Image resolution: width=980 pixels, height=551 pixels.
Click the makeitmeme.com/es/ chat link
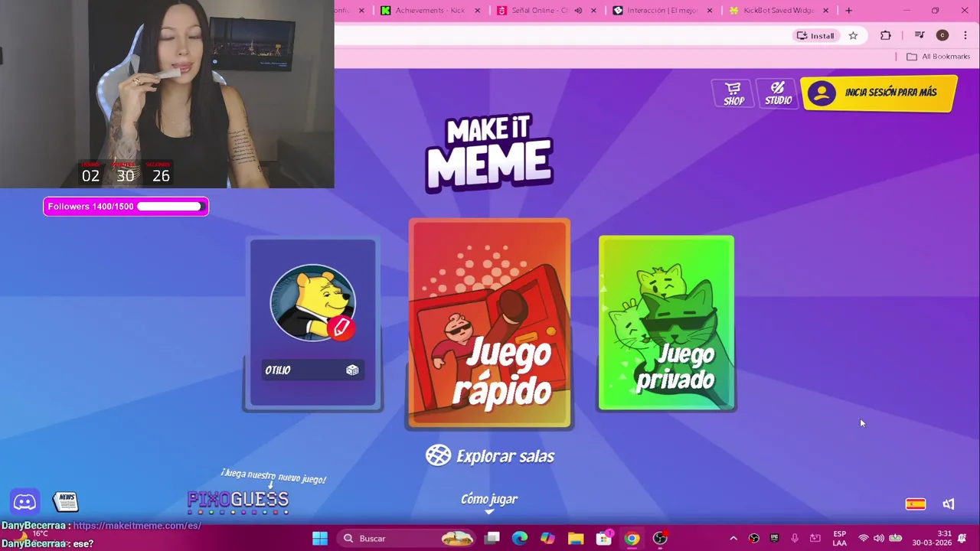click(x=137, y=526)
